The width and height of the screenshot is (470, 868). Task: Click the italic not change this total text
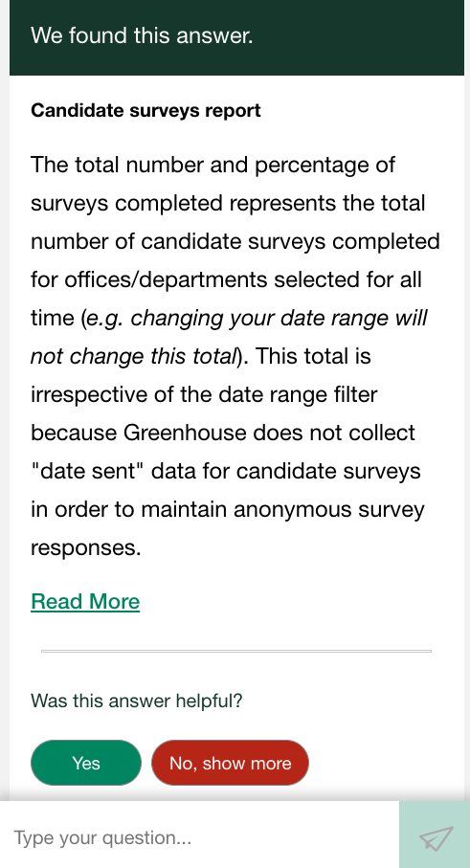click(x=133, y=357)
